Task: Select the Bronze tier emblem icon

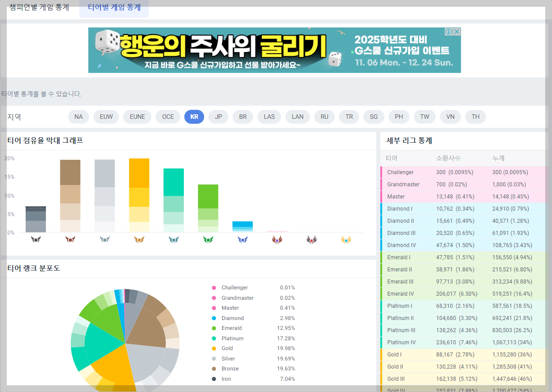Action: [70, 239]
